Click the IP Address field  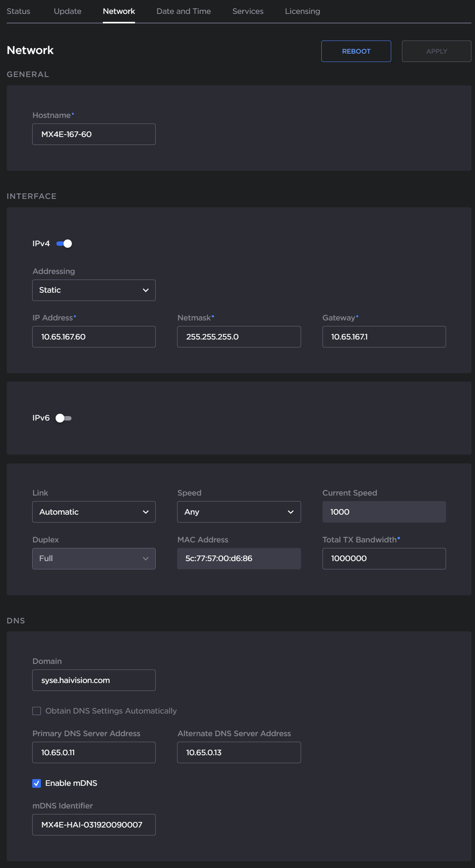click(x=94, y=337)
